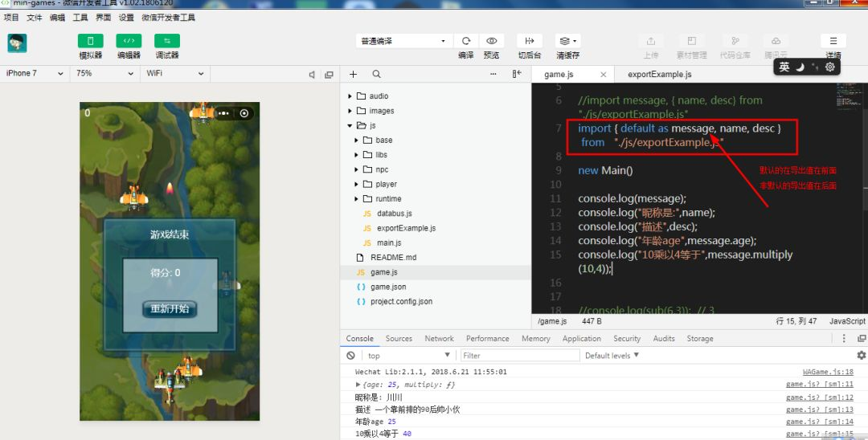
Task: Open the WiFi network dropdown
Action: point(175,73)
